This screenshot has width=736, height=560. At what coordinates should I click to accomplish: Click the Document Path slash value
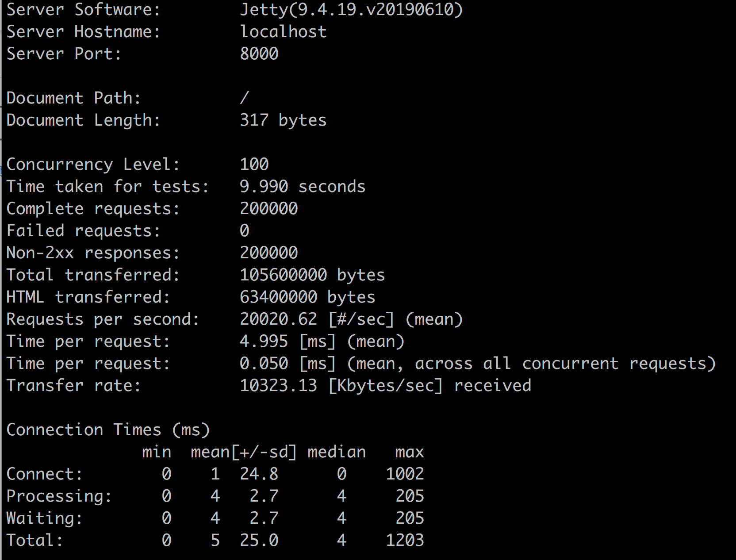[x=245, y=98]
